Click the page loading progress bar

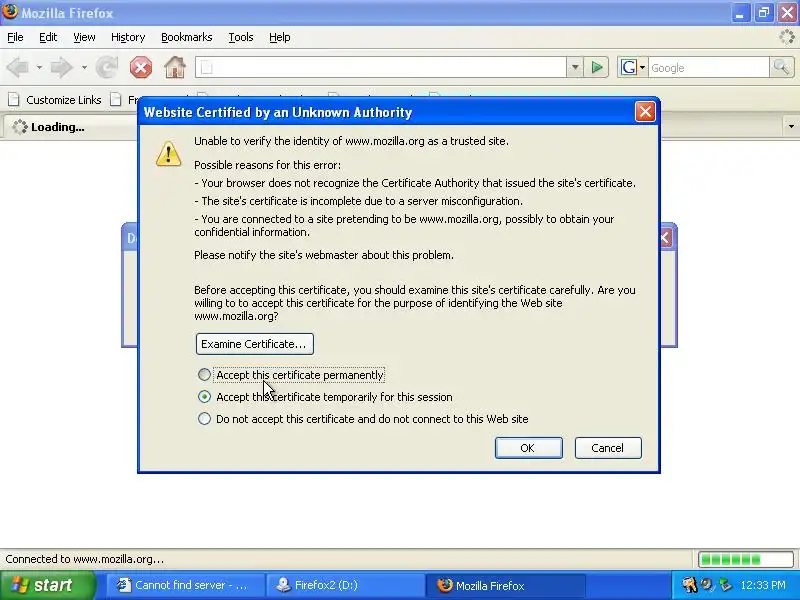click(745, 559)
